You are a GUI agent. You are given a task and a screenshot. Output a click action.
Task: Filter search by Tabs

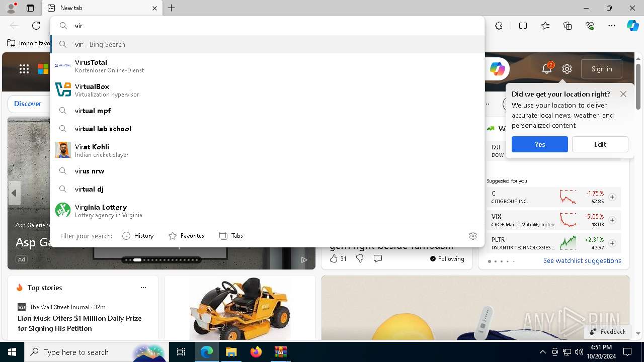point(231,236)
